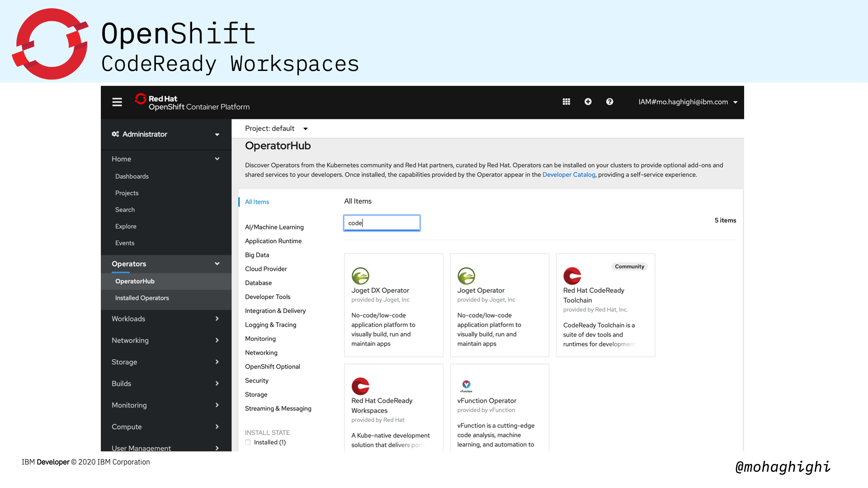Click the 5 items count label
The image size is (868, 488).
point(725,221)
